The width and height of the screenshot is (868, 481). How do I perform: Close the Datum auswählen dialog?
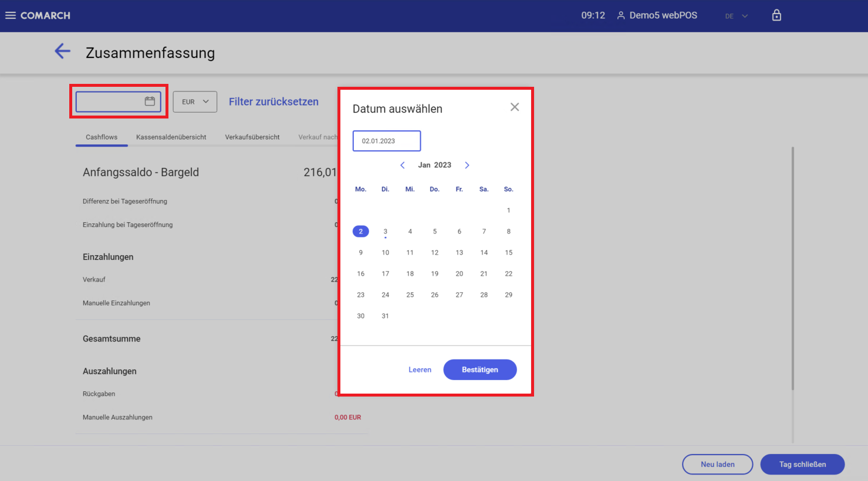click(x=515, y=107)
